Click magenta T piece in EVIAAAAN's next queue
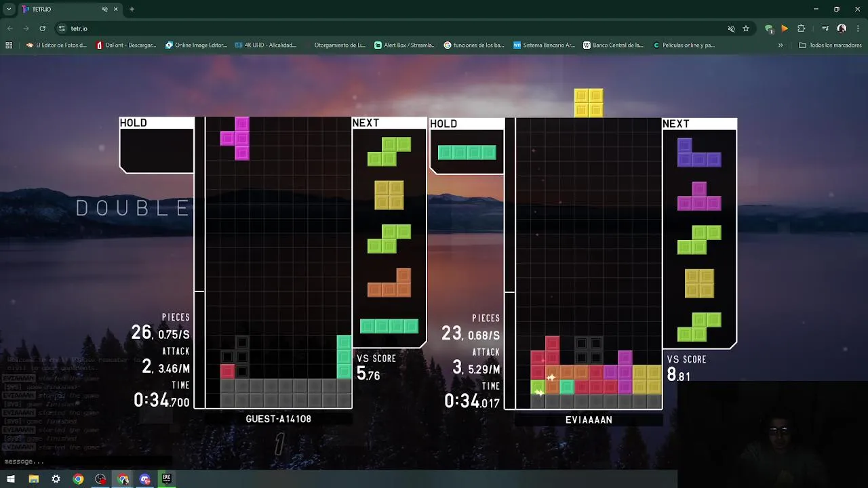This screenshot has width=868, height=488. [x=699, y=196]
